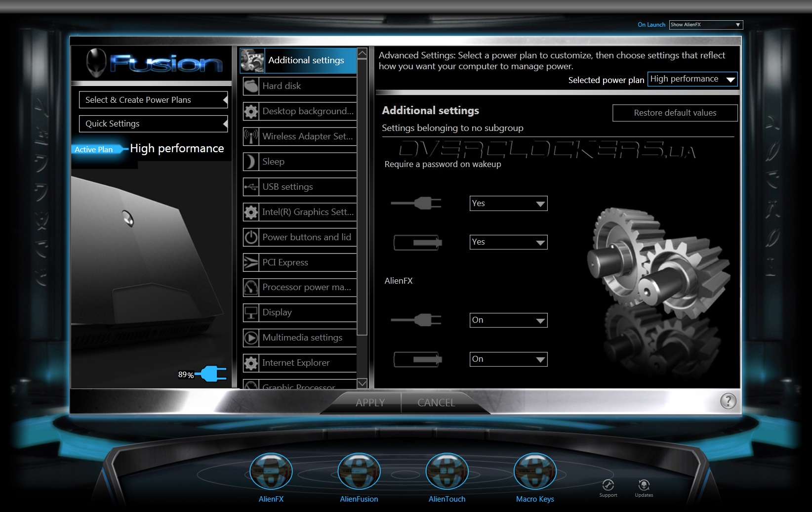
Task: Click the category list scrollbar thumb
Action: pos(362,197)
